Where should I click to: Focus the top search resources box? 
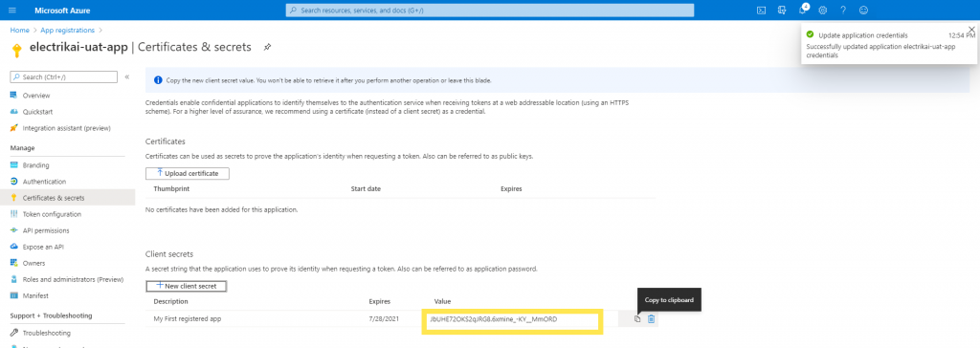click(x=490, y=11)
